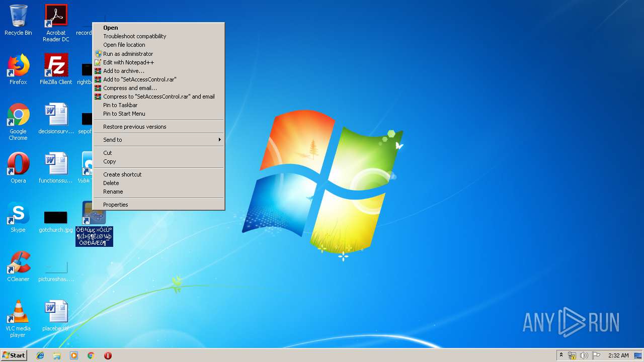644x362 pixels.
Task: Choose Add to "SetAccessControl.rar"
Action: click(158, 79)
